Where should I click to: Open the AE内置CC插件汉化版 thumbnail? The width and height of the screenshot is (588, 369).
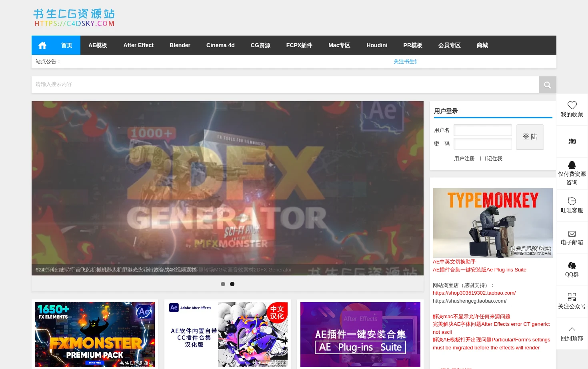coord(228,335)
